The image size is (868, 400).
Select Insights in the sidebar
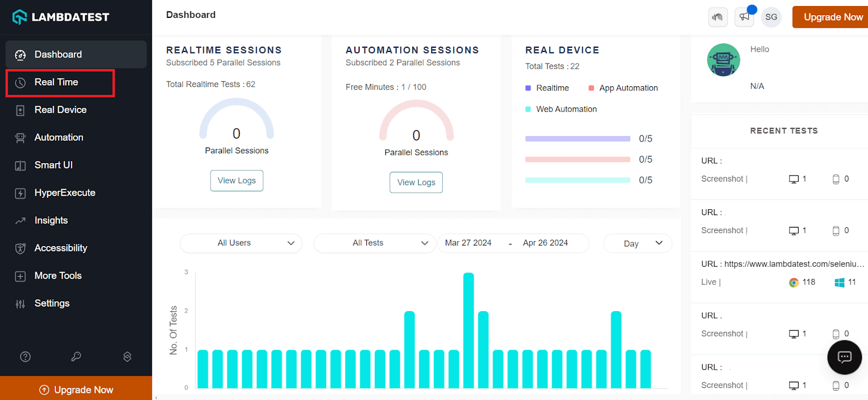tap(76, 221)
